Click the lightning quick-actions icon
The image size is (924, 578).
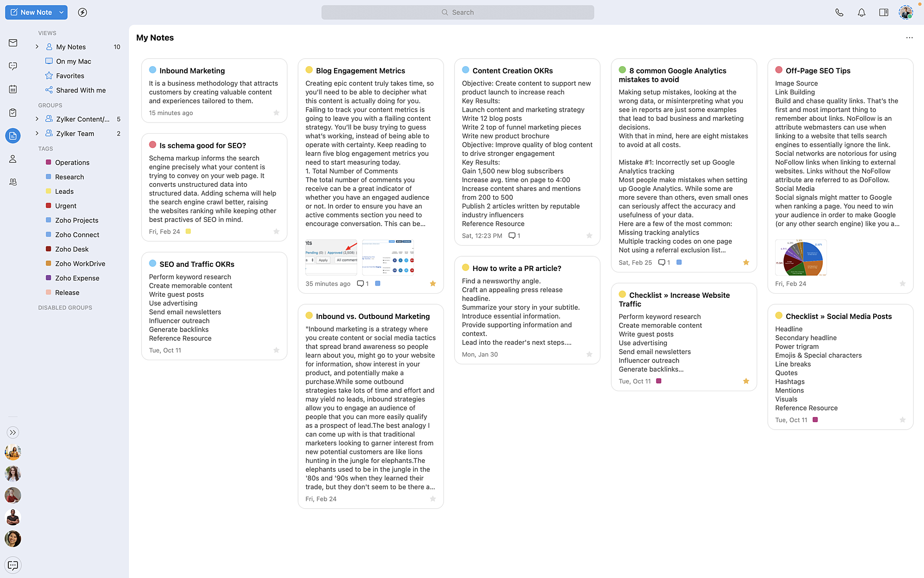coord(82,12)
